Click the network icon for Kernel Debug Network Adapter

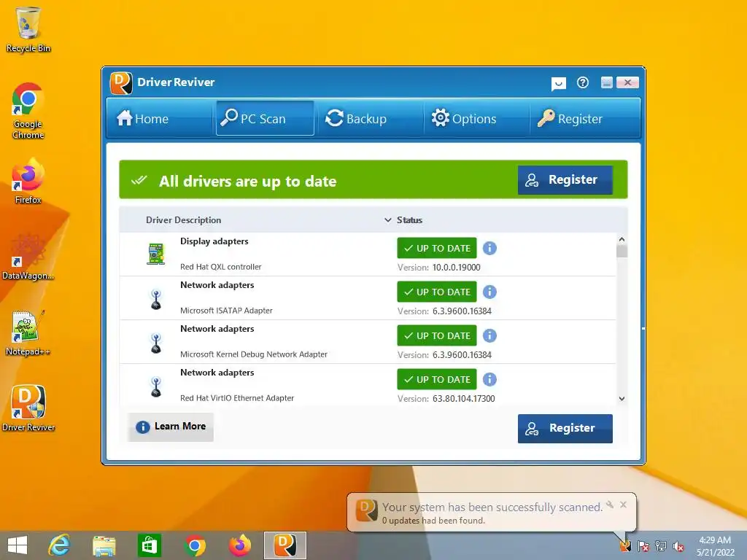pyautogui.click(x=156, y=343)
